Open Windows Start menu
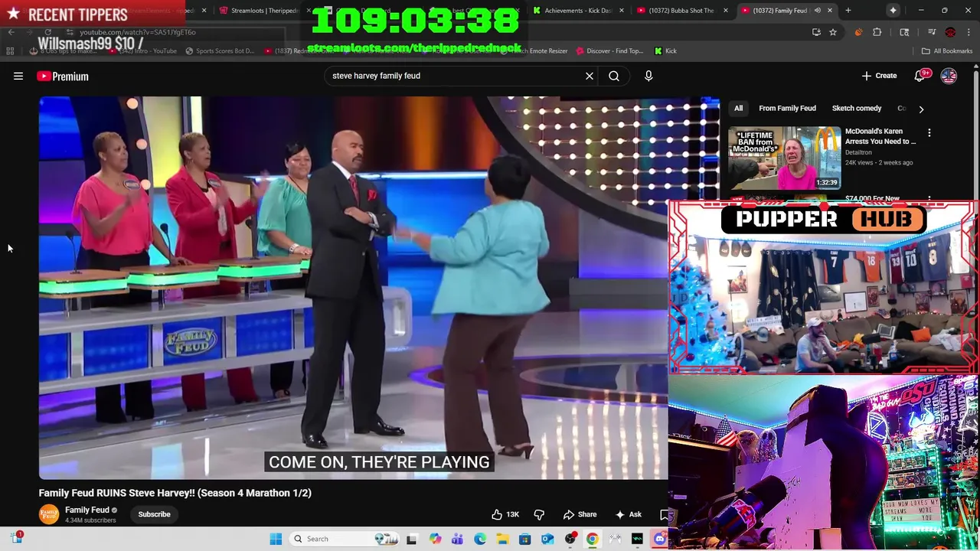 tap(276, 539)
